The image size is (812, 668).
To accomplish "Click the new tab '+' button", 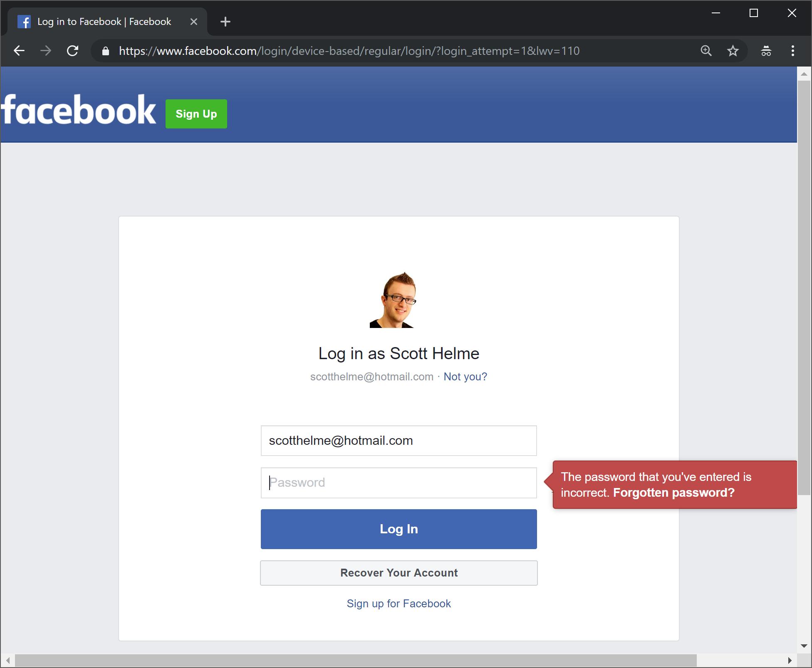I will coord(226,22).
